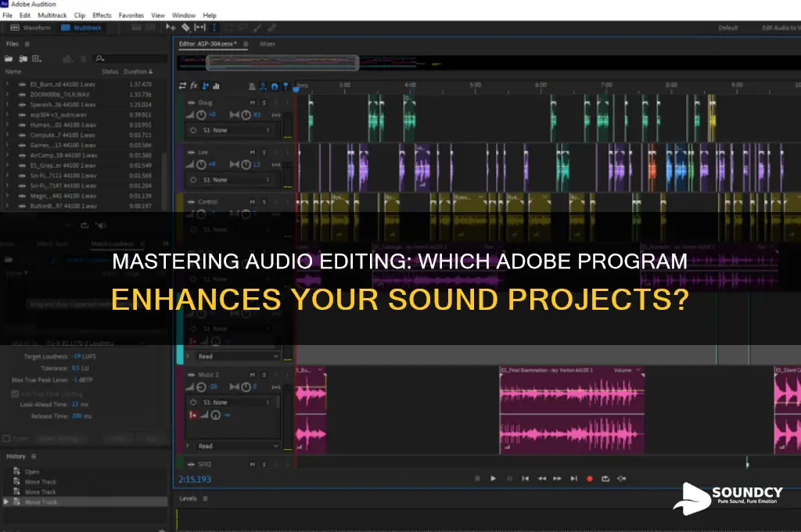Click the New File icon in Files panel
This screenshot has height=532, width=801.
click(x=37, y=59)
